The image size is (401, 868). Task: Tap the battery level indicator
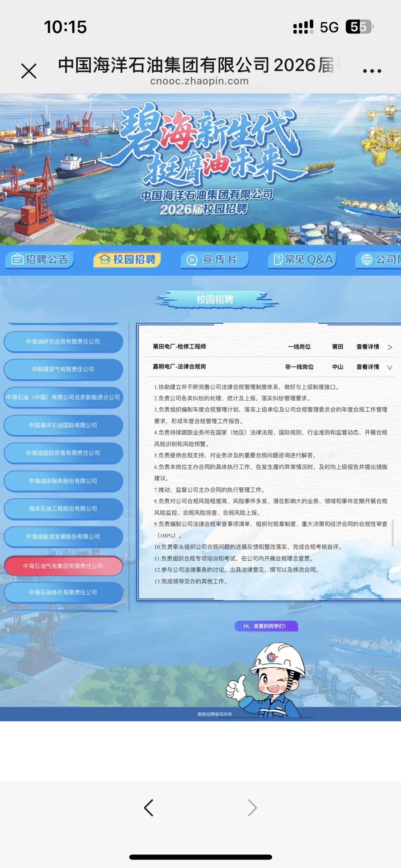pos(360,27)
